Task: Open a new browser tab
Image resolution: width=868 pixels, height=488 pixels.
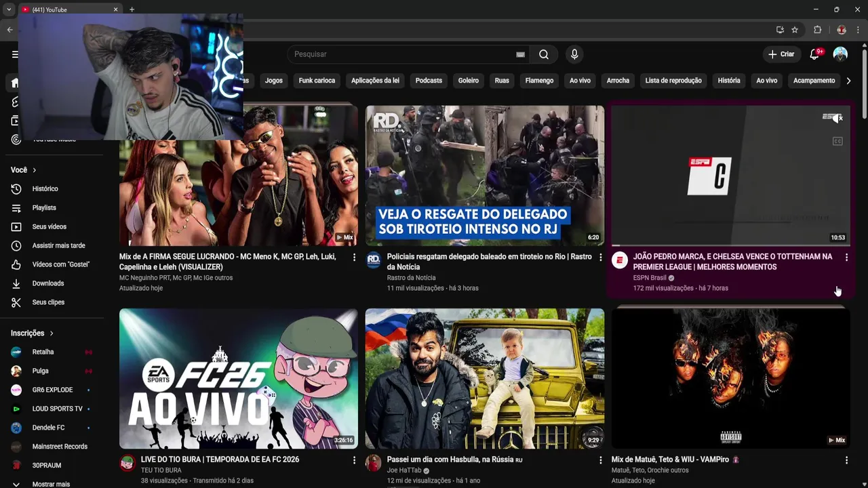Action: [x=132, y=9]
